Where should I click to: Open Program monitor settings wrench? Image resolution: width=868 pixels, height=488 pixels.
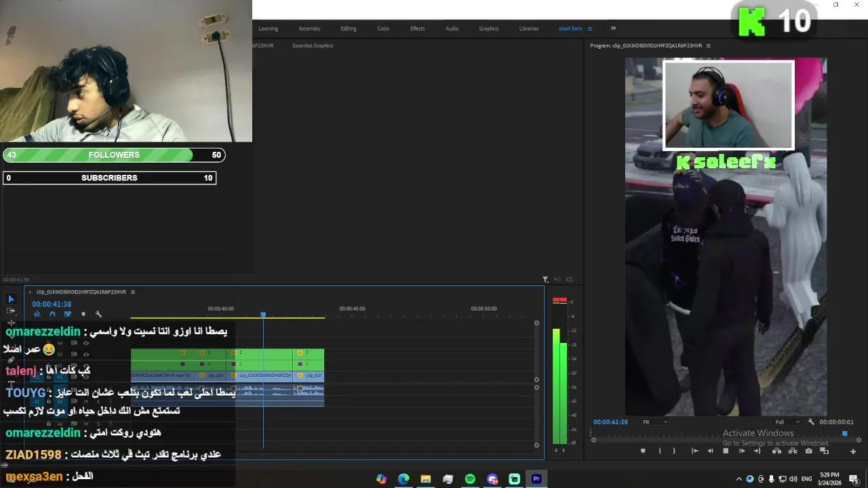(811, 422)
